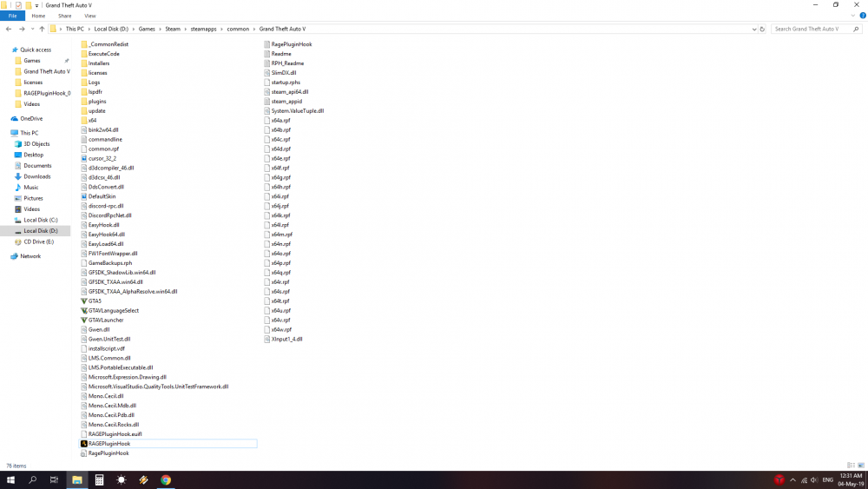
Task: Open Google Chrome in the taskbar
Action: 166,480
